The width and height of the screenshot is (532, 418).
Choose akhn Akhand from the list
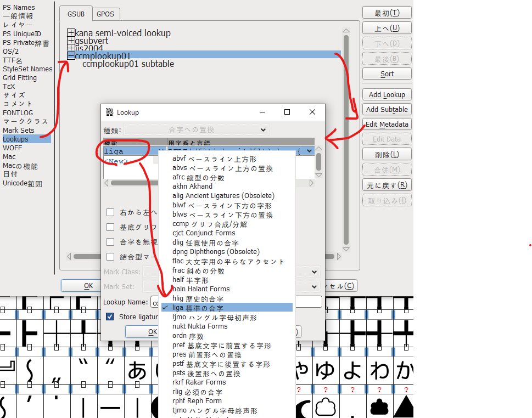click(x=192, y=187)
